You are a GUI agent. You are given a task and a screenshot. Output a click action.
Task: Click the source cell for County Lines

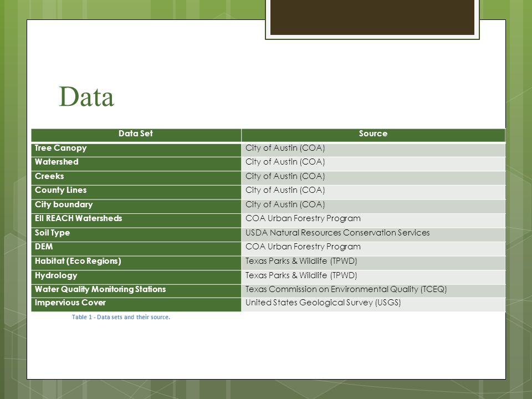373,192
